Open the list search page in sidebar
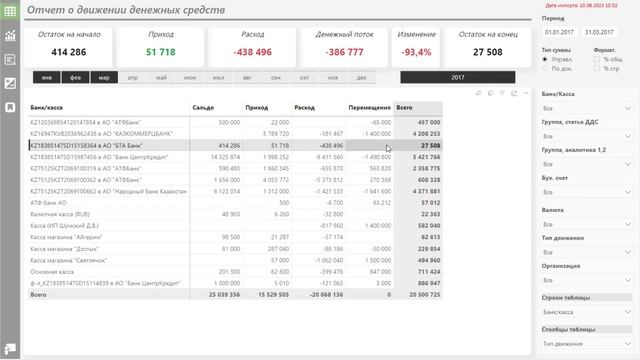Image resolution: width=640 pixels, height=360 pixels. 10,60
